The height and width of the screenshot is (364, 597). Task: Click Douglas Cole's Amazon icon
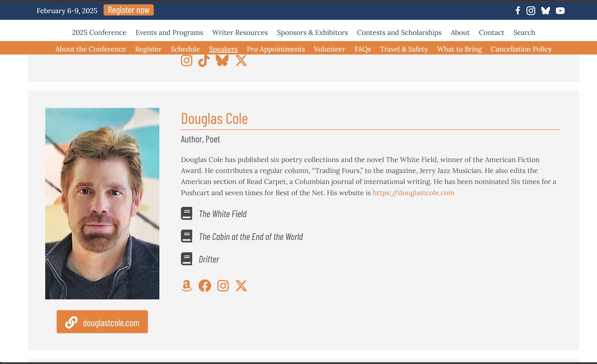(x=187, y=286)
